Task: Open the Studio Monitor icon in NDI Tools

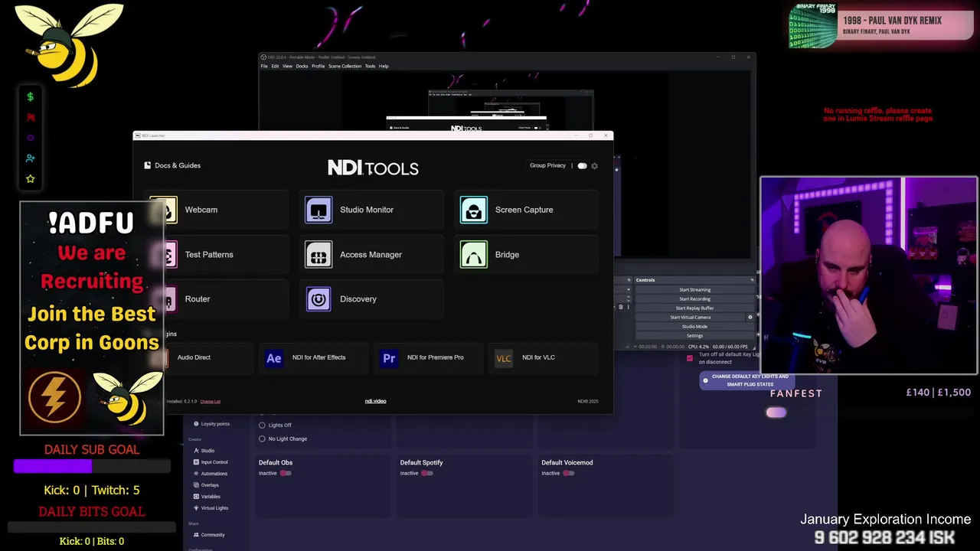Action: click(x=318, y=210)
